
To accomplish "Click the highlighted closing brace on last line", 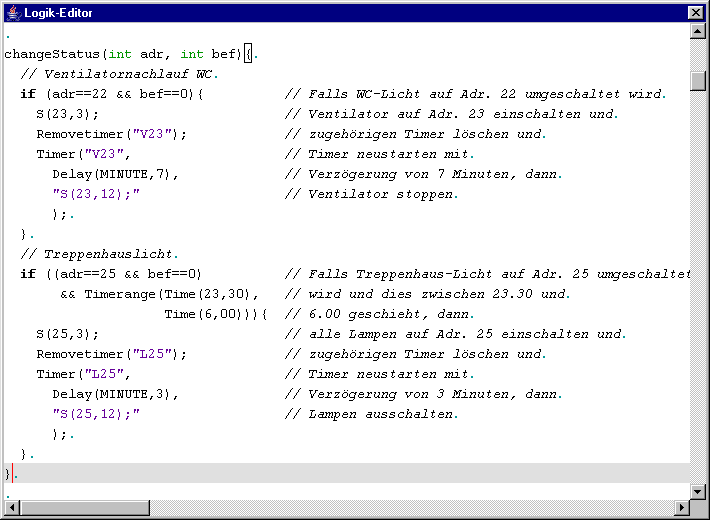I will coord(9,474).
